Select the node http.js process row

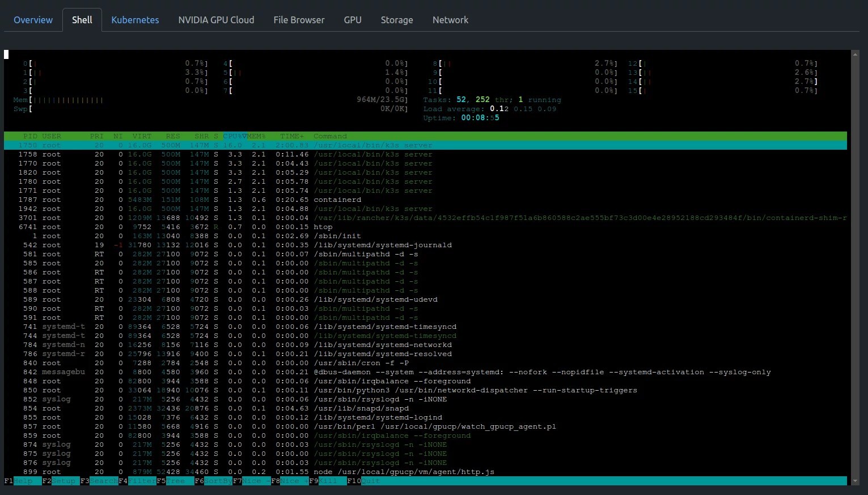pyautogui.click(x=425, y=472)
